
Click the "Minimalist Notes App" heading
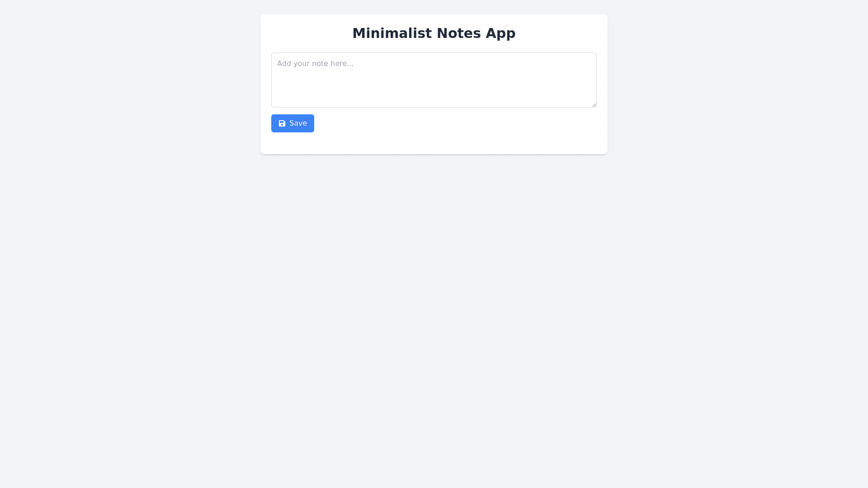pos(434,33)
